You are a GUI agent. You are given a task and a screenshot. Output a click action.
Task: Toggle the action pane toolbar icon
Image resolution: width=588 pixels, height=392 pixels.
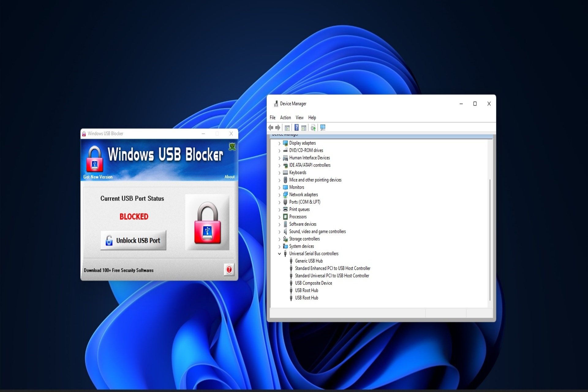coord(304,128)
